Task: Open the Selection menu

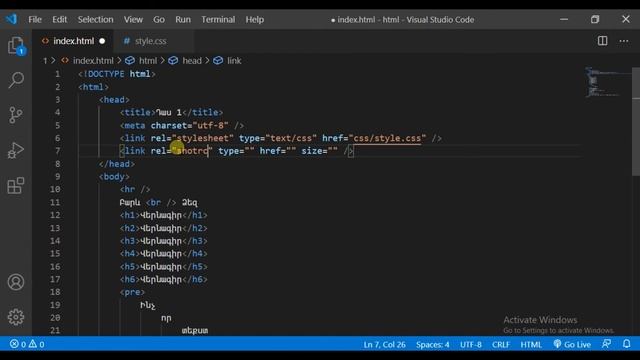Action: click(96, 19)
